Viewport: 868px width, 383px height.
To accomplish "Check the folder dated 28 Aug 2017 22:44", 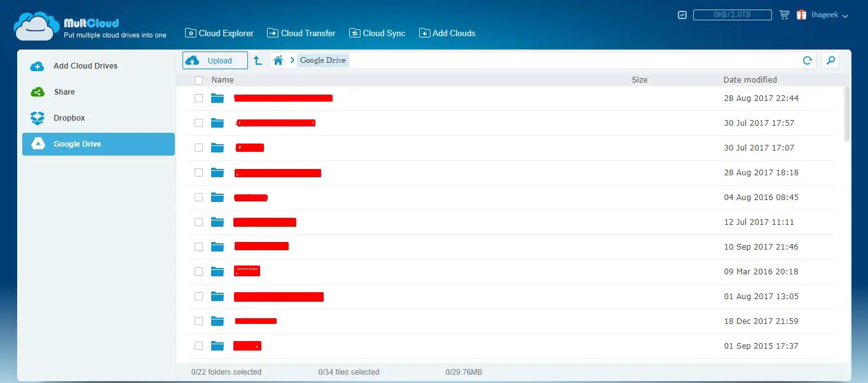I will click(199, 98).
